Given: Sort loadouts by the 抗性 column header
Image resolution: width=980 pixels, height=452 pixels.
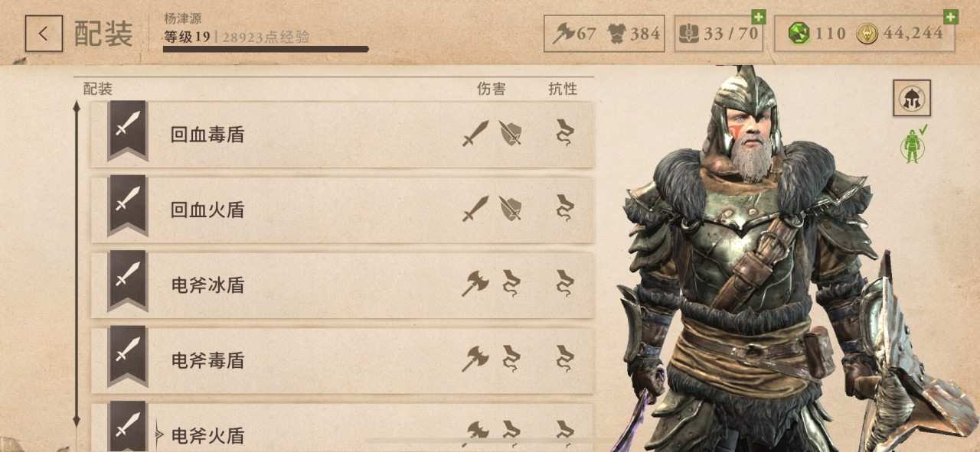Looking at the screenshot, I should [563, 89].
